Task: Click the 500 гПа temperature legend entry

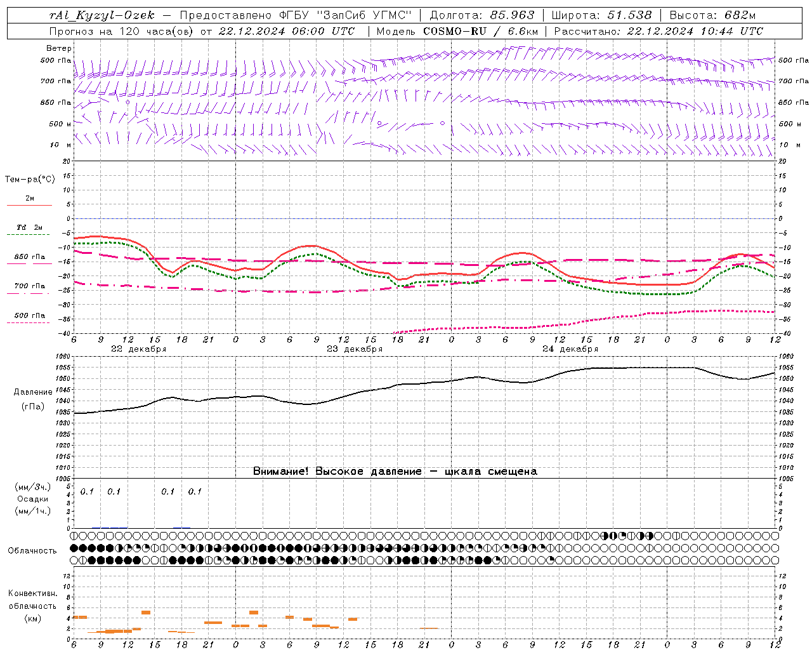Action: click(30, 315)
